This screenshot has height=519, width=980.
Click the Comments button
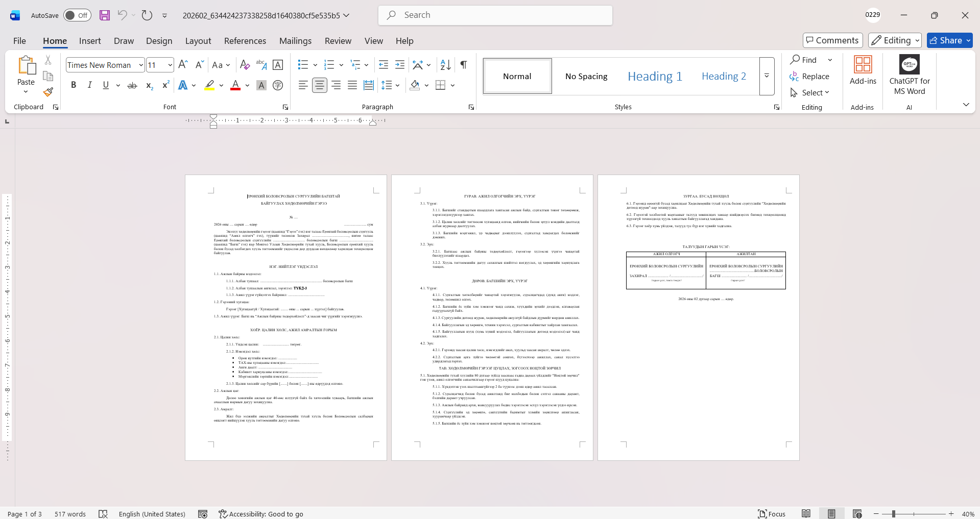[832, 40]
